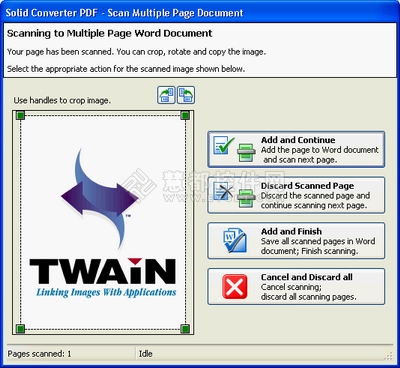The width and height of the screenshot is (400, 368).
Task: Select the bottom-right green crop handle
Action: tap(185, 329)
